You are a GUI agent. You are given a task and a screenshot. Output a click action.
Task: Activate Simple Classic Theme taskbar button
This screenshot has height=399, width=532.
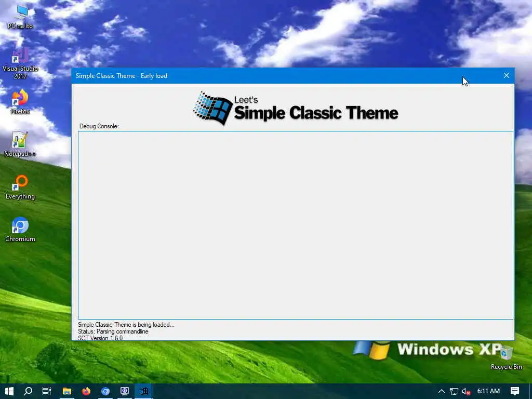tap(144, 391)
